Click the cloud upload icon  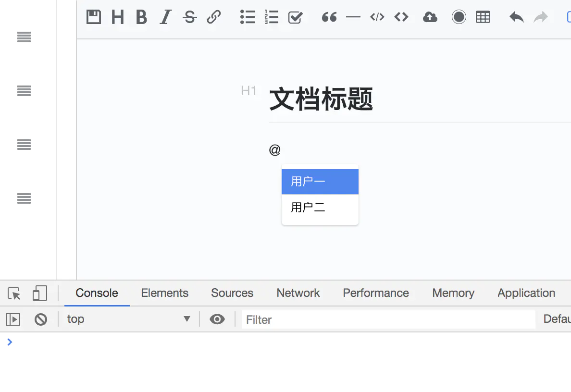430,17
